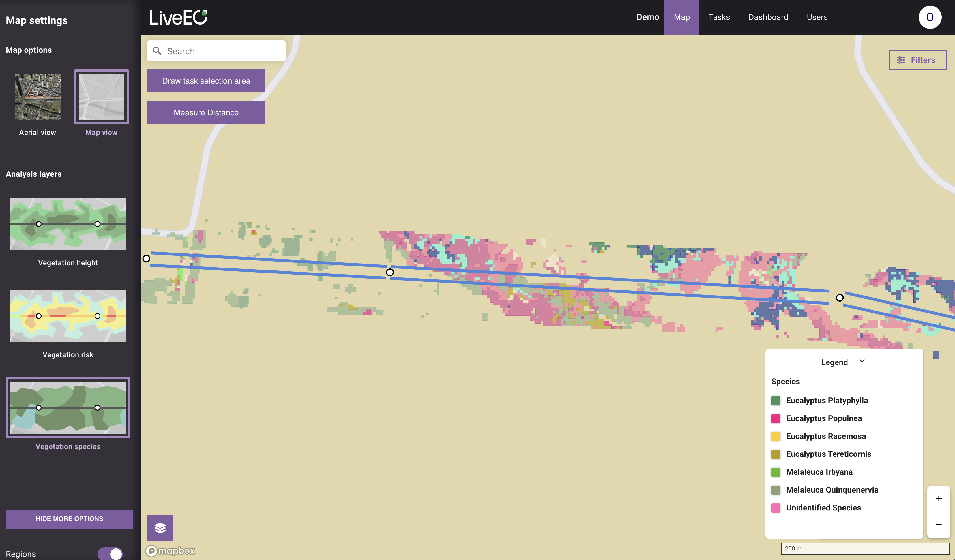Expand the Map view option
The image size is (955, 560).
tap(101, 97)
